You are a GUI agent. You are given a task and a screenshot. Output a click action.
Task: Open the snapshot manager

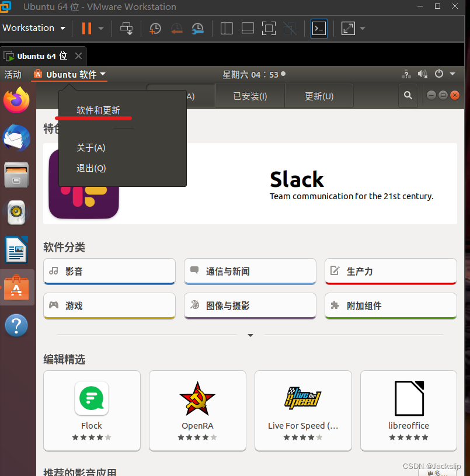click(x=198, y=29)
